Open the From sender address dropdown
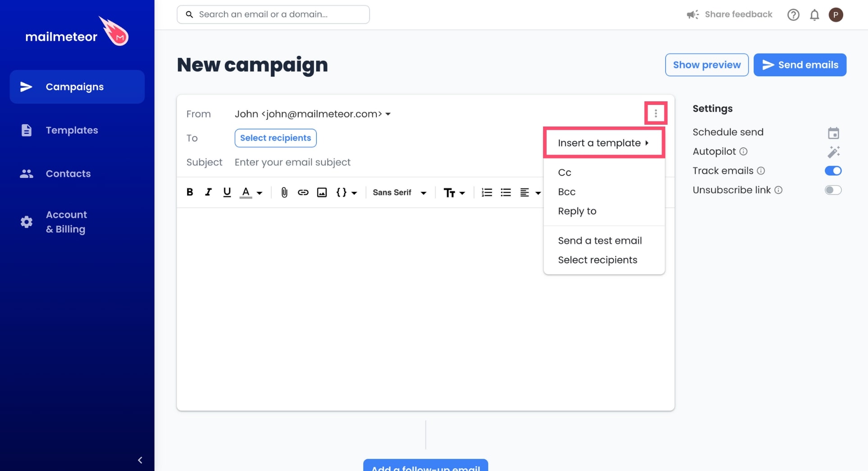 (312, 114)
